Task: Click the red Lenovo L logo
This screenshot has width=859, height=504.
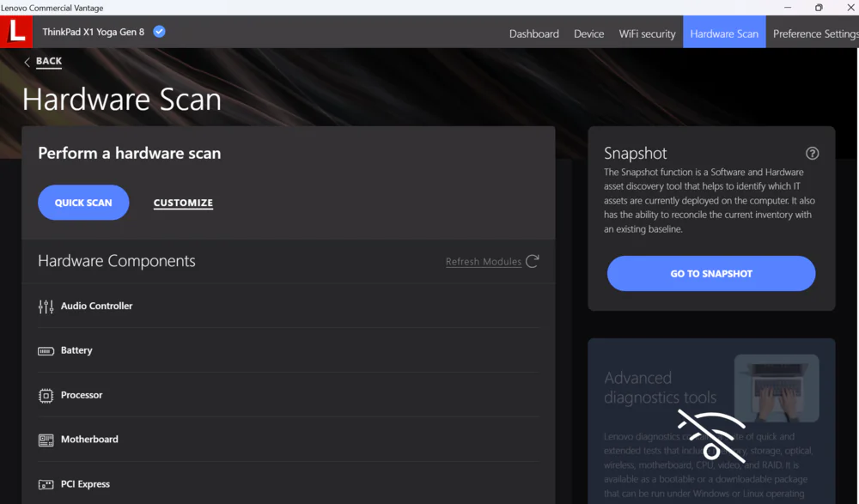Action: click(x=15, y=31)
